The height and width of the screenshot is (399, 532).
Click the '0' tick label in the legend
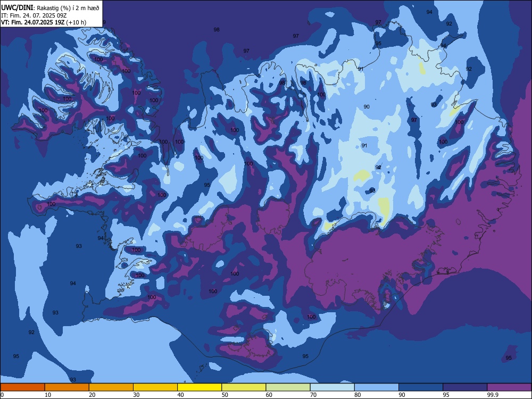click(2, 395)
